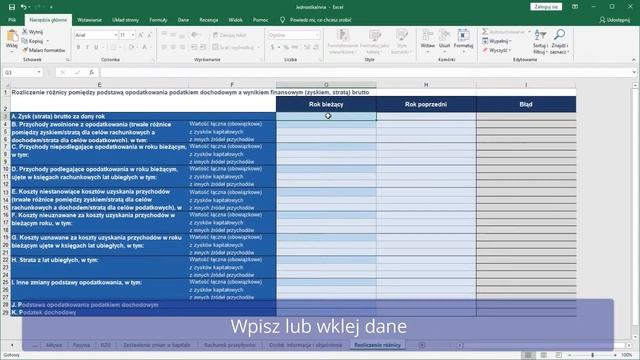Switch to the Wstawianie ribbon tab
640x360 pixels.
89,20
